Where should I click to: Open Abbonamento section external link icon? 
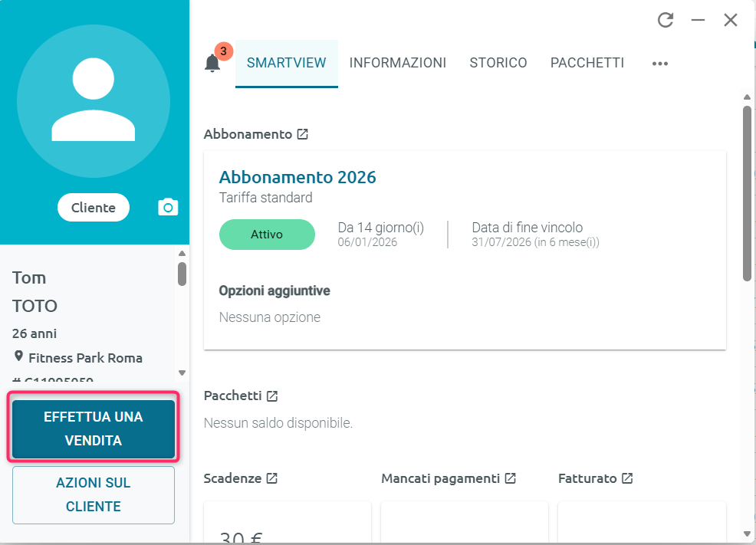coord(302,134)
